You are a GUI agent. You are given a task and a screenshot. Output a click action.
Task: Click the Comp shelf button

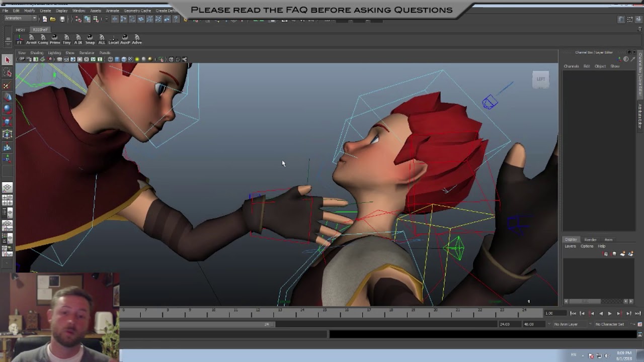click(43, 39)
